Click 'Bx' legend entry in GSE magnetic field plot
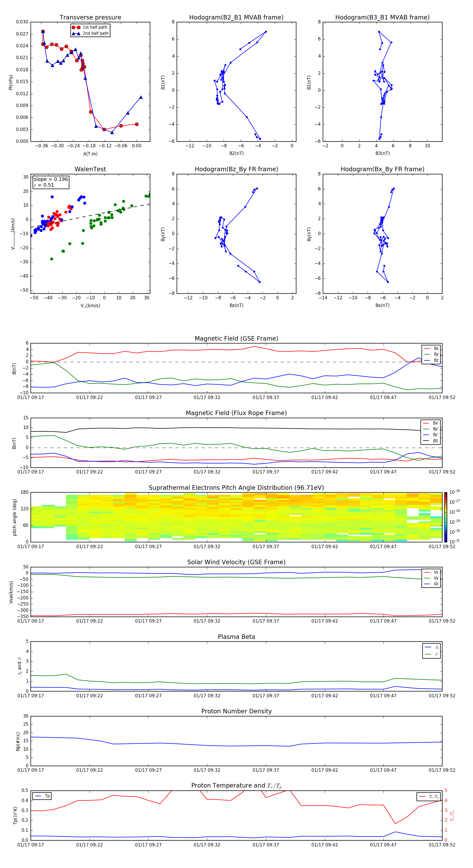 click(431, 349)
